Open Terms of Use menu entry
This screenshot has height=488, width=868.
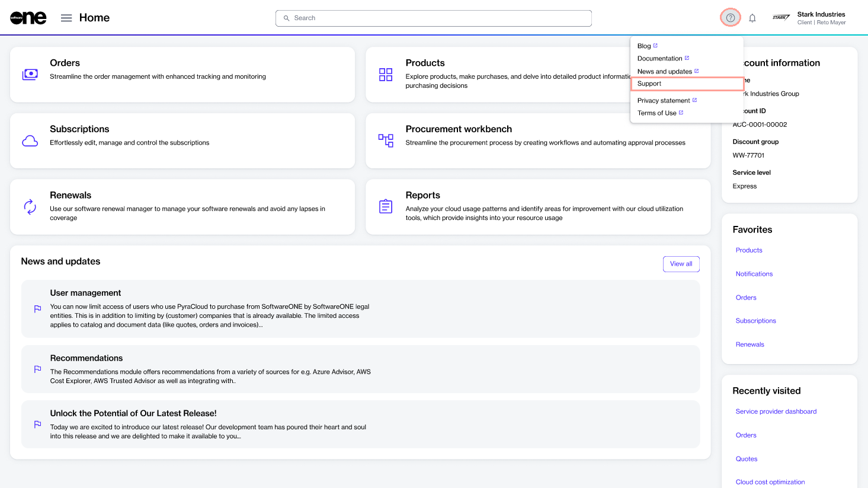coord(657,113)
